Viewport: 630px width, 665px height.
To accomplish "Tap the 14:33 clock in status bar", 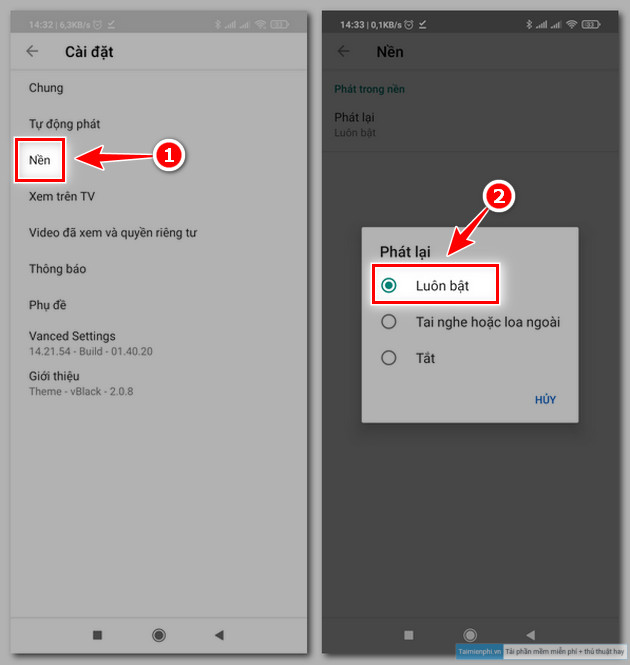I will (x=352, y=25).
